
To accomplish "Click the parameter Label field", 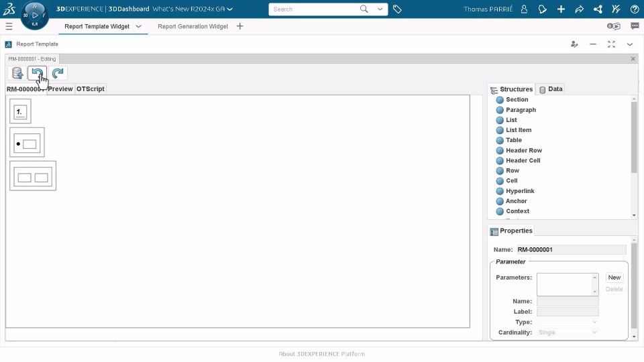I will (568, 312).
